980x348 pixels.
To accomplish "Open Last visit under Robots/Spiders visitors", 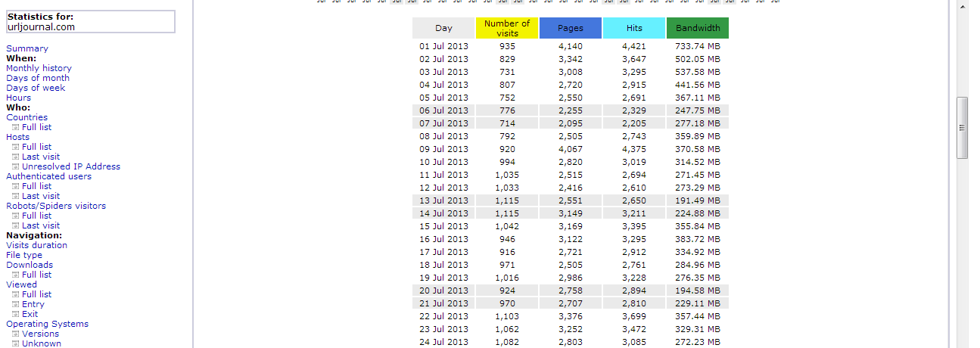I will pos(41,225).
